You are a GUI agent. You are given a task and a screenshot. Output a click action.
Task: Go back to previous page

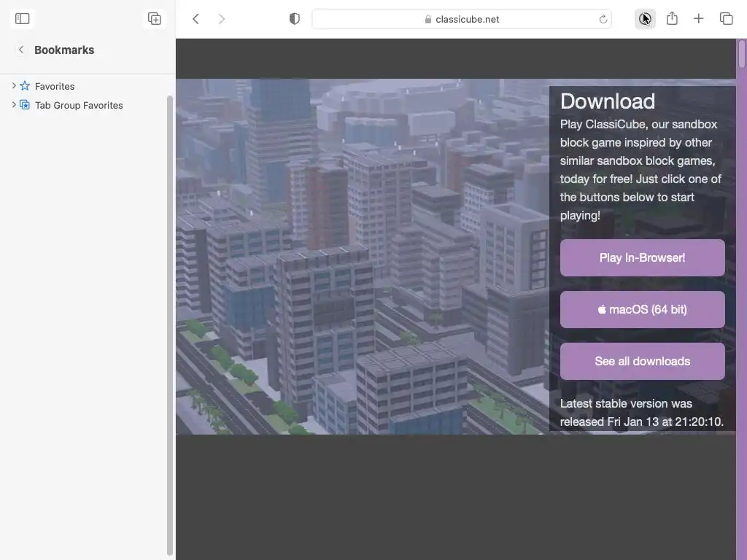coord(196,19)
